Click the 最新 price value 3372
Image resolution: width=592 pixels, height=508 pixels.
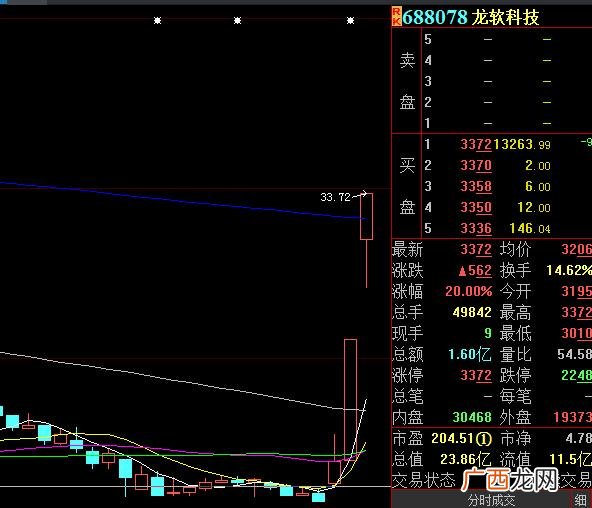476,249
